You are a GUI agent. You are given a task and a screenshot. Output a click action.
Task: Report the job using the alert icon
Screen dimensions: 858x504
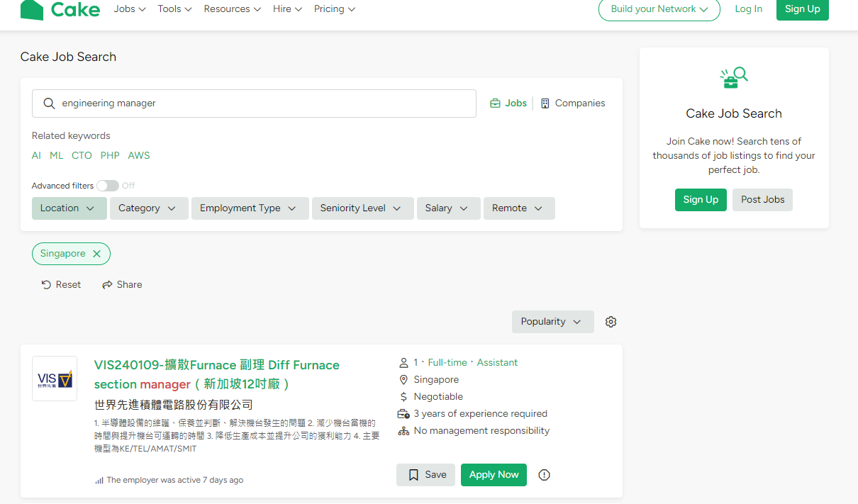coord(545,475)
